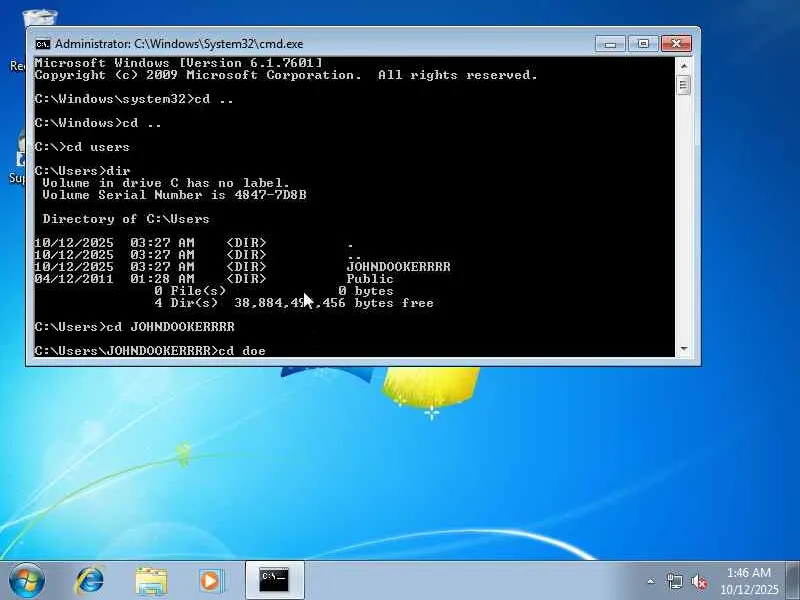Click the line 'Microsoft Windows [Version 6.1.7601]'
800x600 pixels.
(179, 63)
